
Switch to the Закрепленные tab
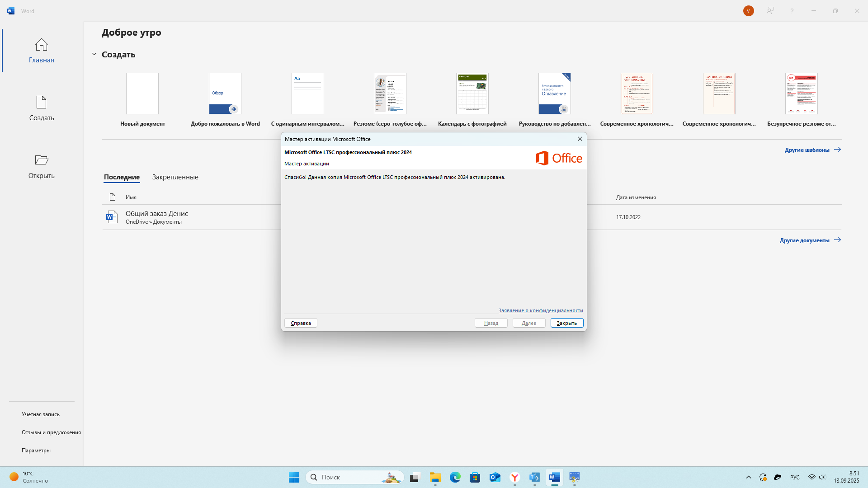[175, 177]
